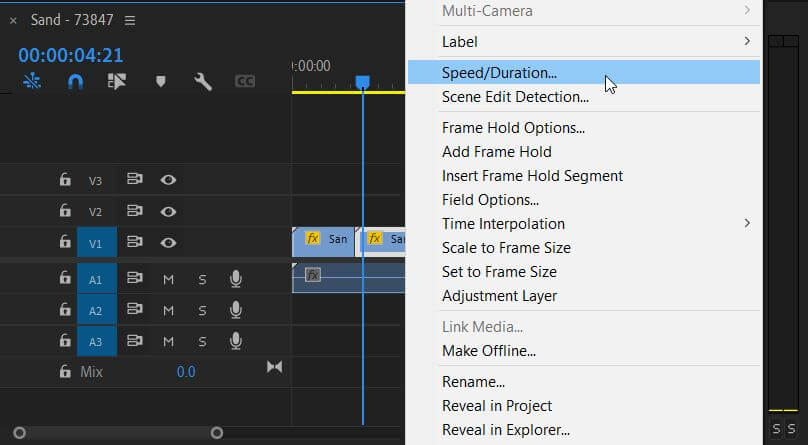Viewport: 808px width, 445px height.
Task: Solo audio track A3
Action: [x=202, y=342]
